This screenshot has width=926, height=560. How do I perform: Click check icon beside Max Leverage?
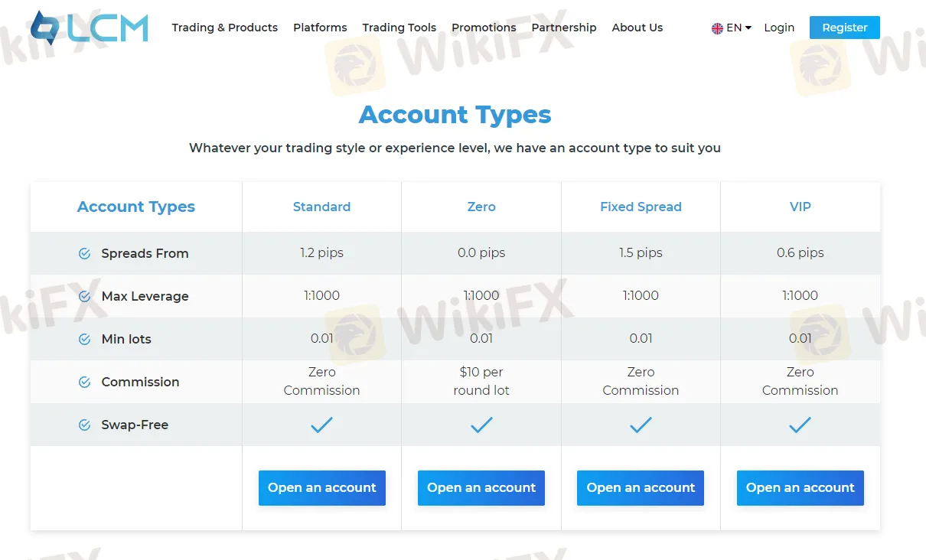tap(85, 297)
